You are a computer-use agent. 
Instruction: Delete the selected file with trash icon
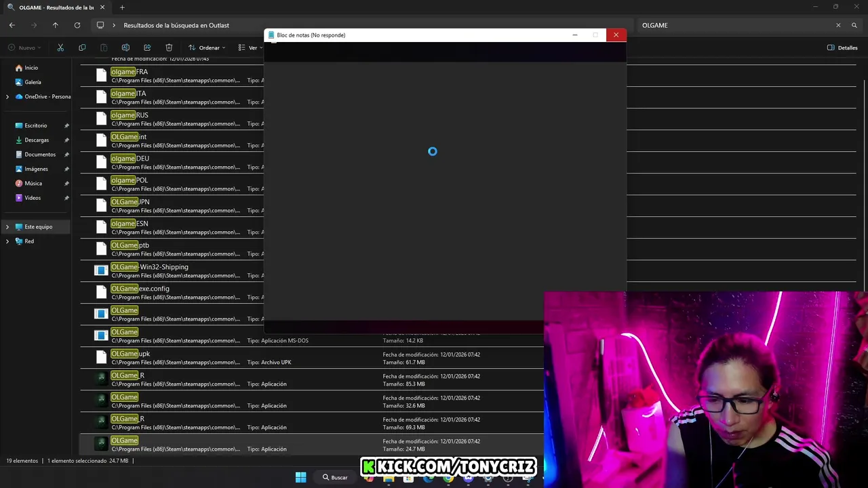coord(169,47)
